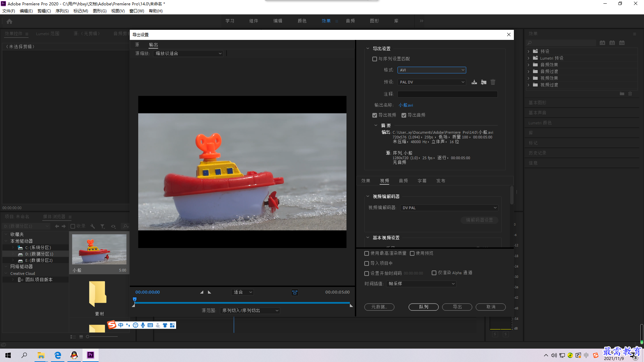Close the Export Settings dialog
Screen dimensions: 644x362
point(509,35)
